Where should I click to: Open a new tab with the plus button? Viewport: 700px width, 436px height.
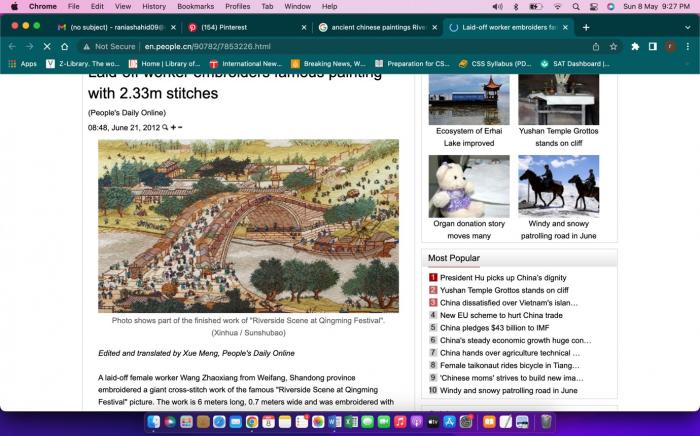click(x=586, y=27)
